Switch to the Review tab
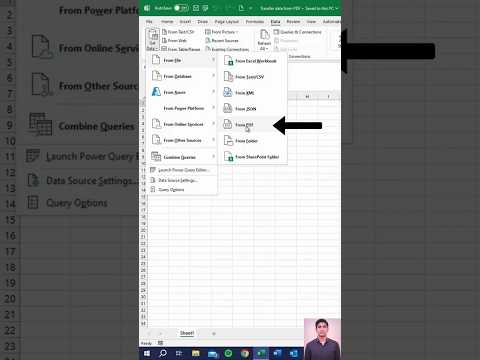 (293, 22)
